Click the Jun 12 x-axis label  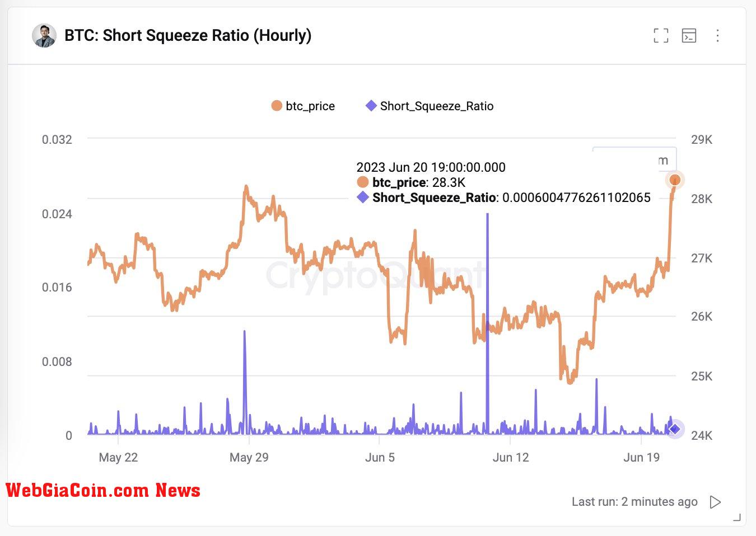(x=511, y=457)
